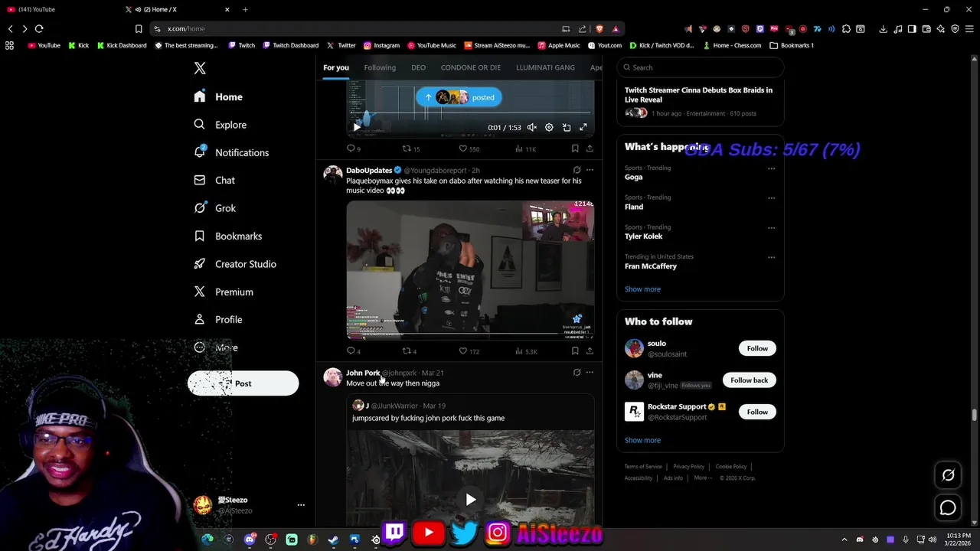Switch to the Following tab
980x551 pixels.
tap(380, 67)
